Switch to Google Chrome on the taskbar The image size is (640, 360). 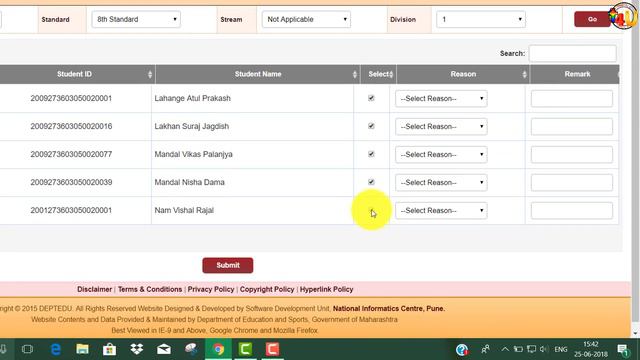pyautogui.click(x=218, y=349)
